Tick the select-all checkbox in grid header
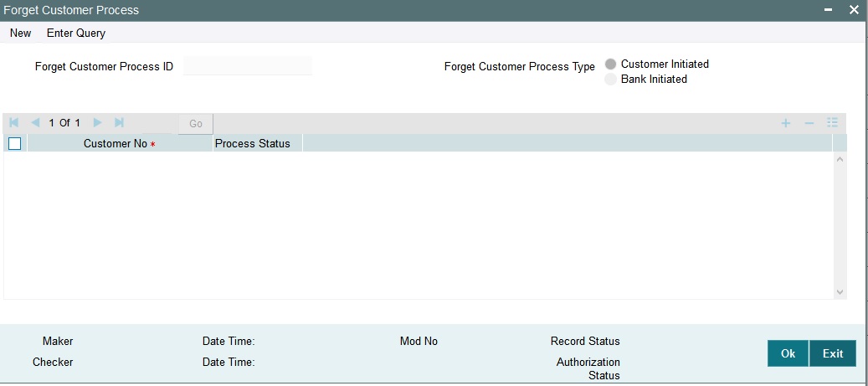Screen dimensions: 868x386 tap(15, 143)
